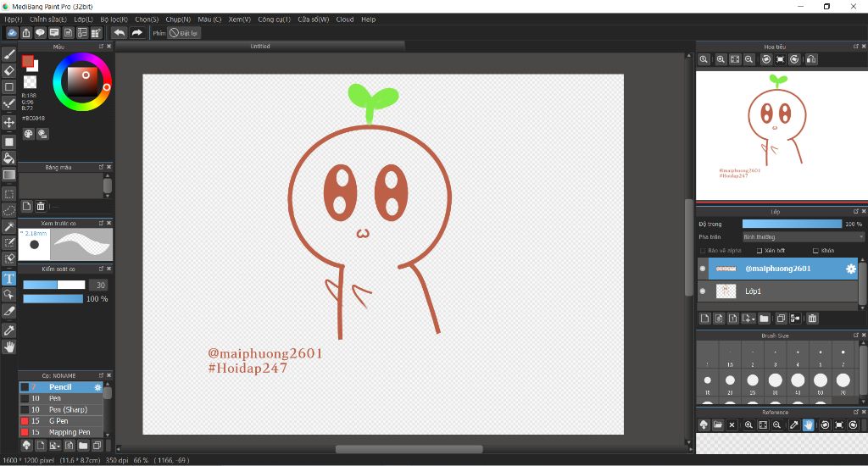Select the Eyedropper tool

[x=8, y=330]
